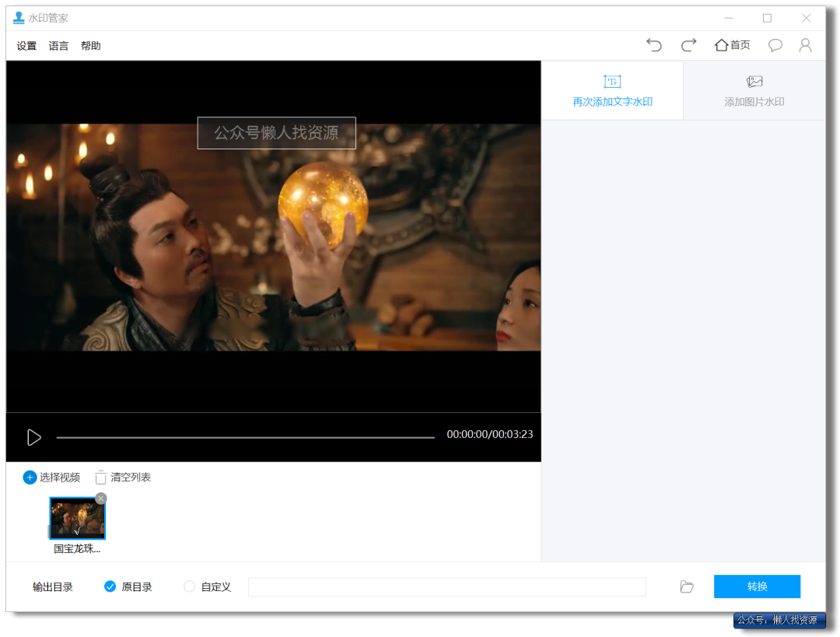Viewport: 840px width, 637px height.
Task: Open the 设置 menu
Action: [x=26, y=46]
